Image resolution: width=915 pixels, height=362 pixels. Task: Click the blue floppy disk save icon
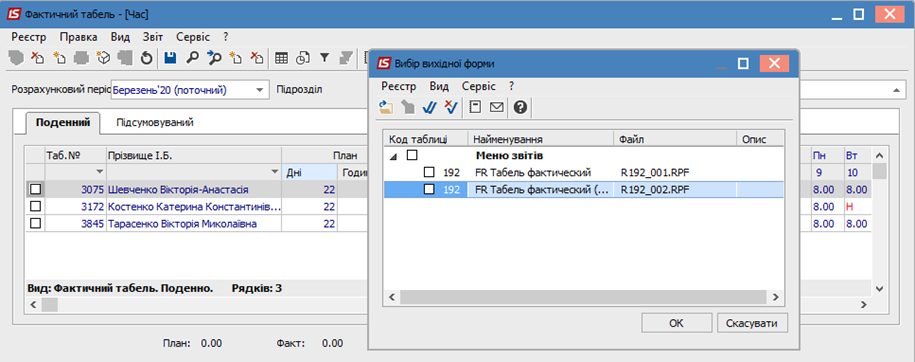(170, 57)
